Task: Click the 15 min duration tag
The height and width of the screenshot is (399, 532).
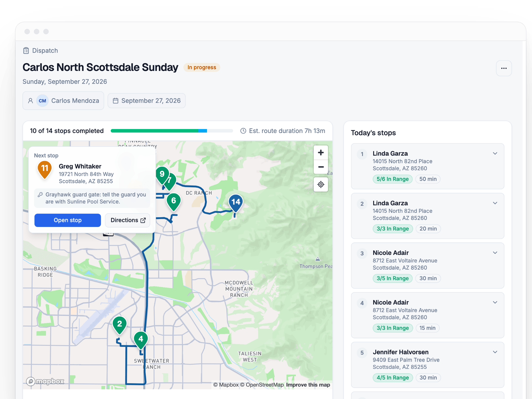Action: 427,328
